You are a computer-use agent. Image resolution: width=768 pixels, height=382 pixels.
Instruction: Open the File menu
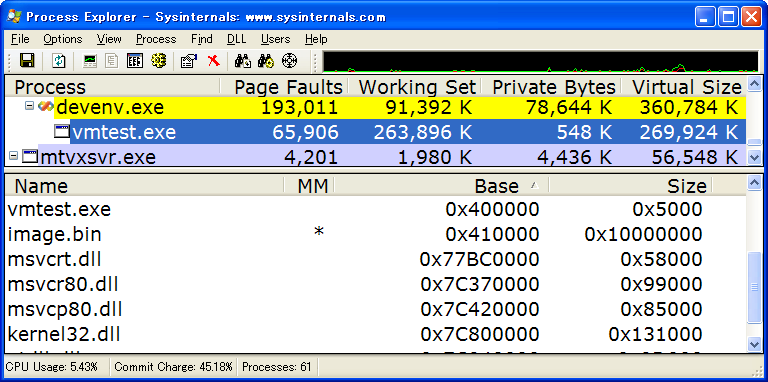[20, 39]
